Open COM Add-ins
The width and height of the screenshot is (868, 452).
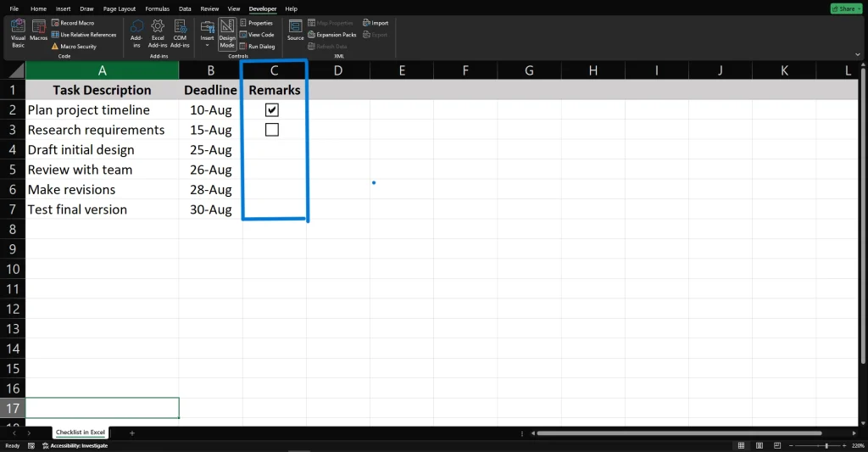coord(180,33)
